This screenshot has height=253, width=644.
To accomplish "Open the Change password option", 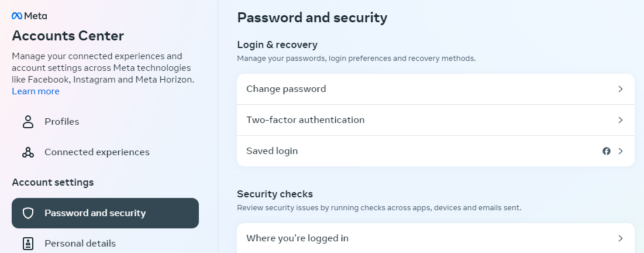I will [x=436, y=89].
